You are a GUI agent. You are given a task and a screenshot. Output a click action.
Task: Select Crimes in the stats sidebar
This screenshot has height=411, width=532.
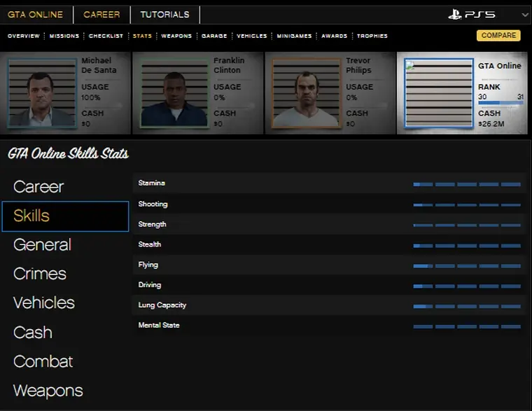pyautogui.click(x=40, y=274)
